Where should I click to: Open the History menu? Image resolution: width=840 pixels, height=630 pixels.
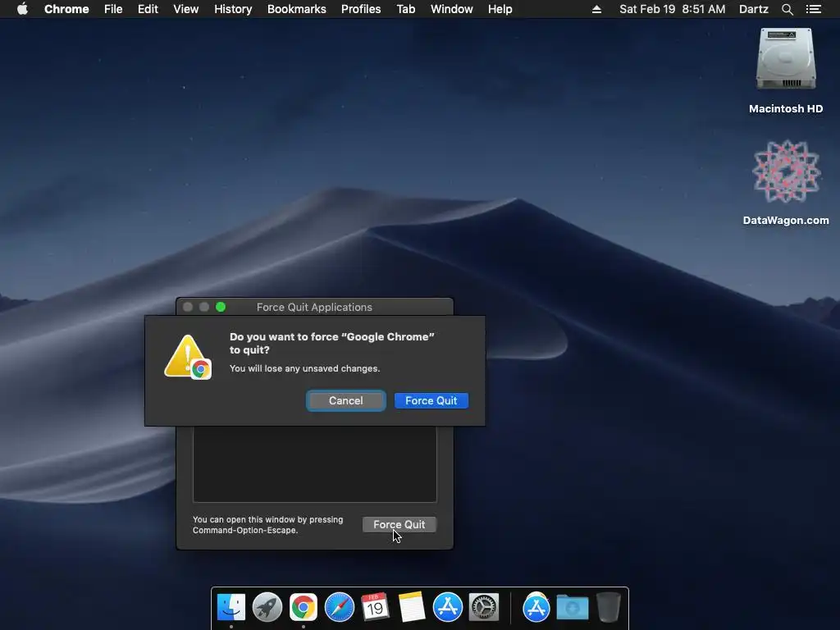(233, 9)
